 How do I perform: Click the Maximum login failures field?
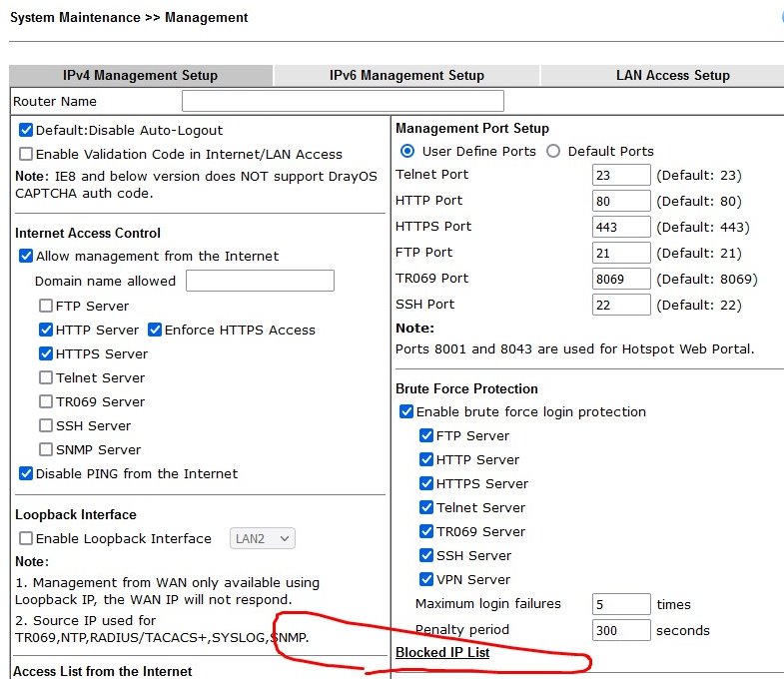[620, 604]
